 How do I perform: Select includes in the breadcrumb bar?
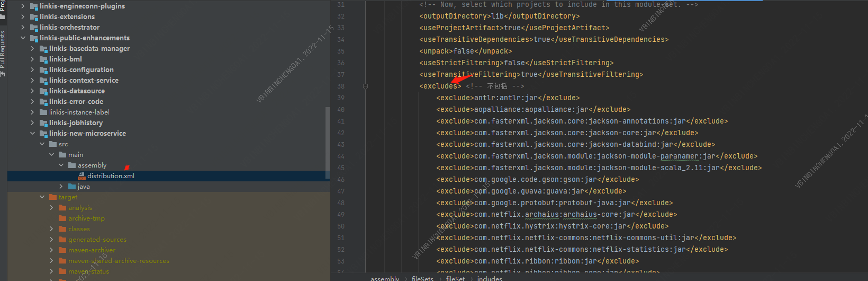pyautogui.click(x=490, y=278)
